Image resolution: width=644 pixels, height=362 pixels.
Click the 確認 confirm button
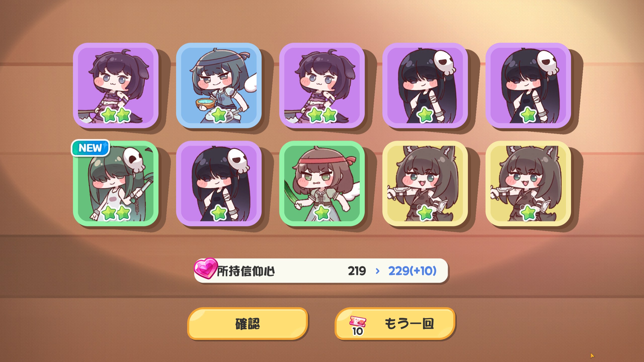(x=248, y=324)
